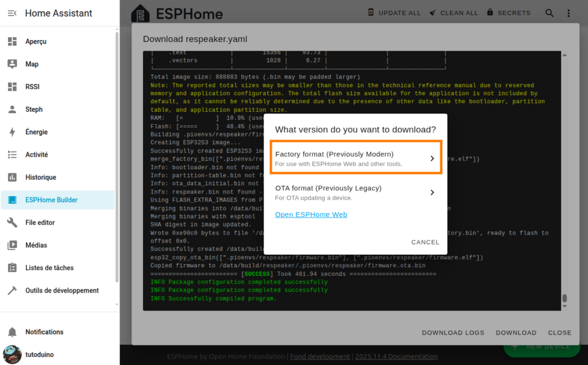Open the tutoduino user profile

pyautogui.click(x=39, y=355)
